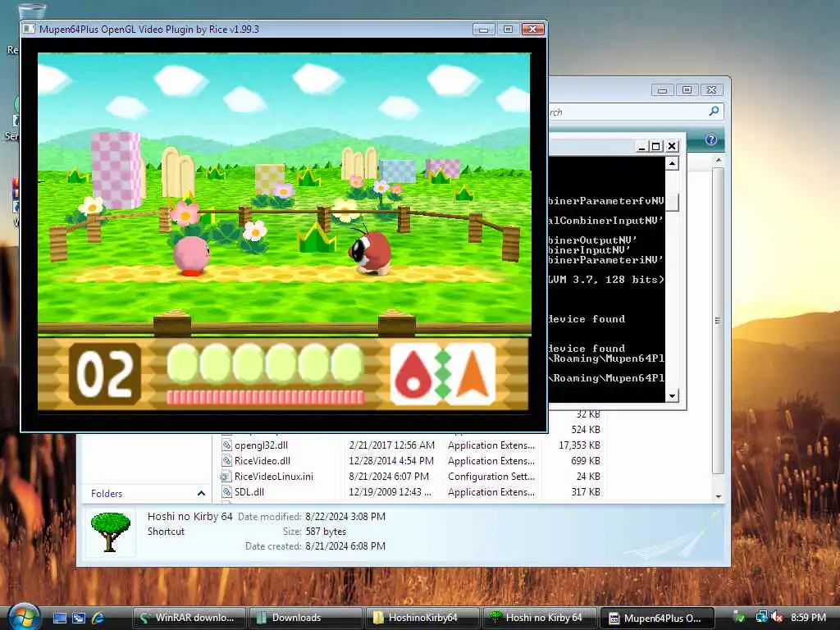The height and width of the screenshot is (630, 840).
Task: Click Configuration Sett... type cell
Action: tap(491, 477)
